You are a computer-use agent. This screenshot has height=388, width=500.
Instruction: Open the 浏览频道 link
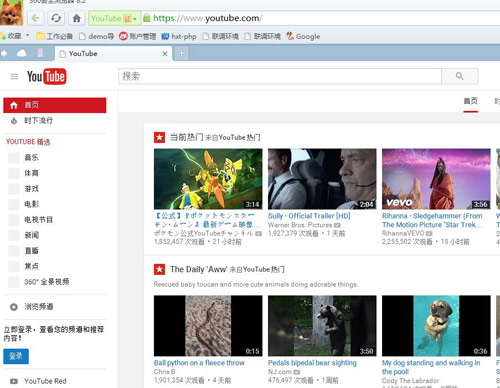tap(39, 307)
